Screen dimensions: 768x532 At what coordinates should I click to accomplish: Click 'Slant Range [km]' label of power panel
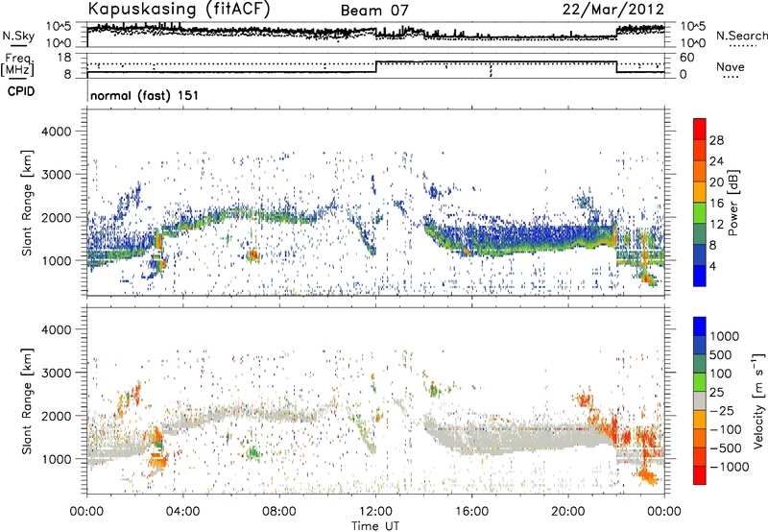pyautogui.click(x=27, y=203)
